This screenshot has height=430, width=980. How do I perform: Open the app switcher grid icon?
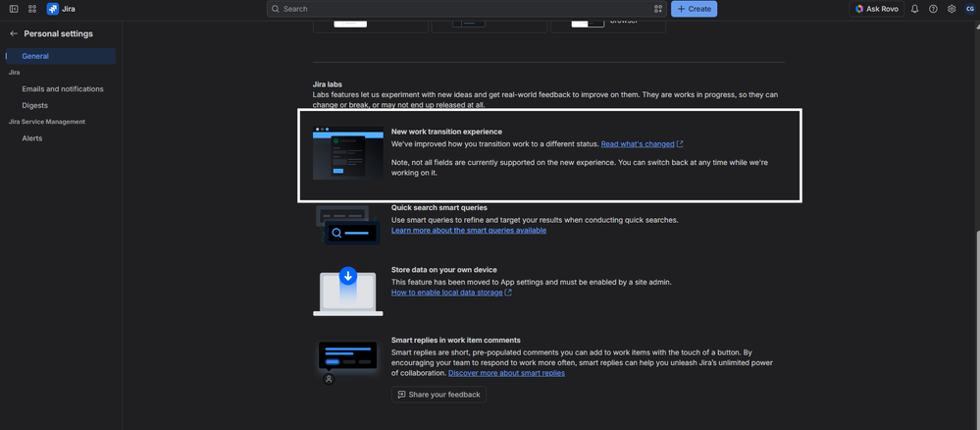click(32, 9)
